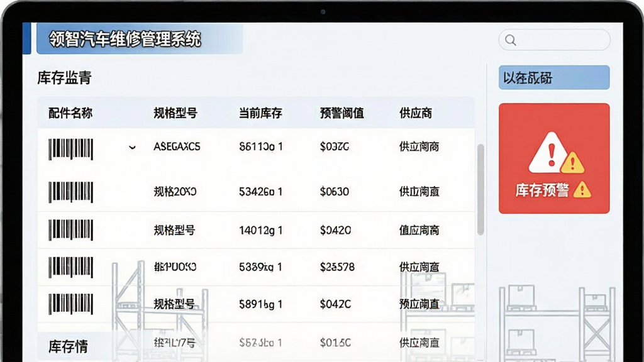Sort by 当前库存 column header
644x362 pixels.
tap(260, 113)
